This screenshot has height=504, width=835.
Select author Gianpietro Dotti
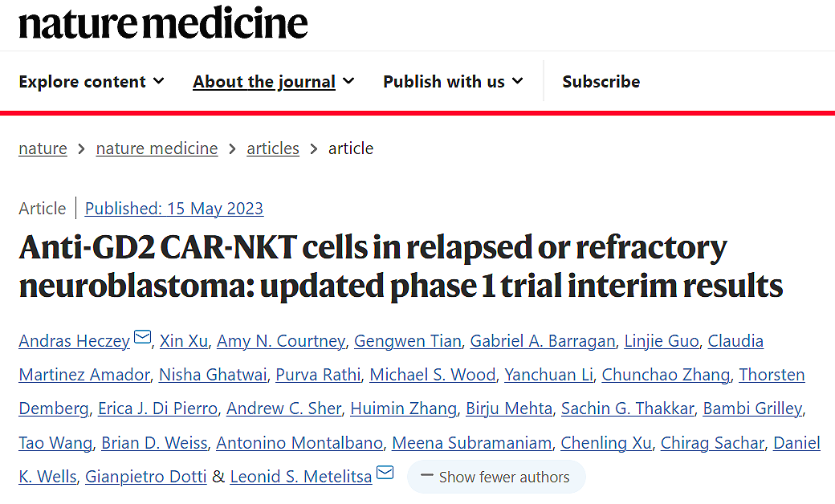click(x=146, y=477)
